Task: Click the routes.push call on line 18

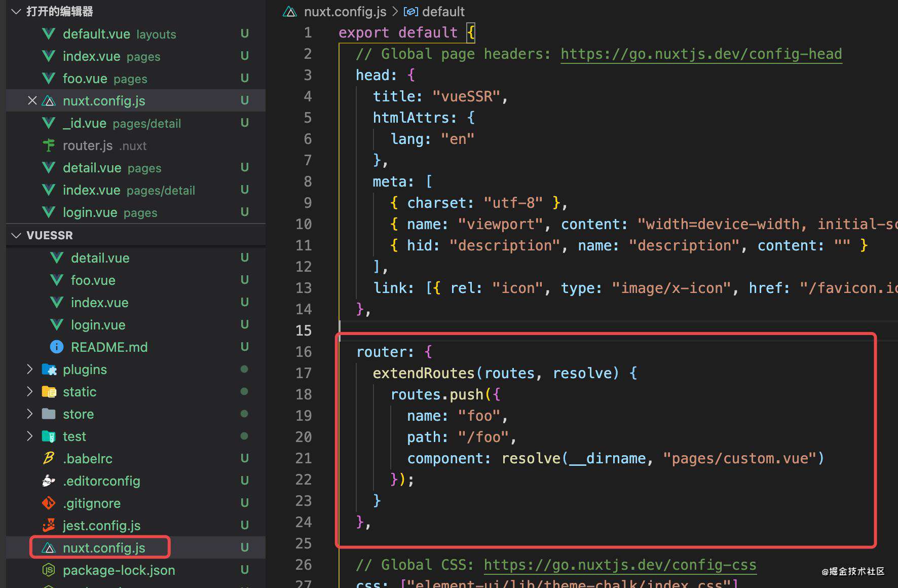Action: coord(437,394)
